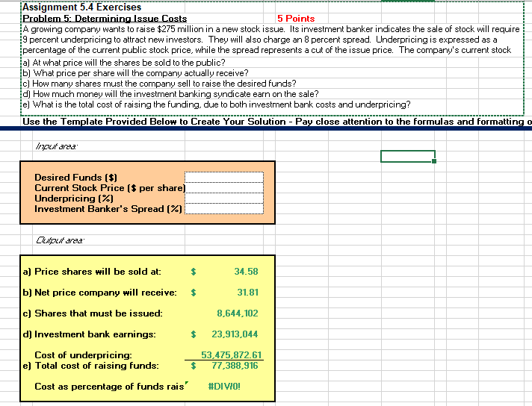Click 'b) Net price company will receive:' label
This screenshot has height=406, width=532.
tap(100, 292)
